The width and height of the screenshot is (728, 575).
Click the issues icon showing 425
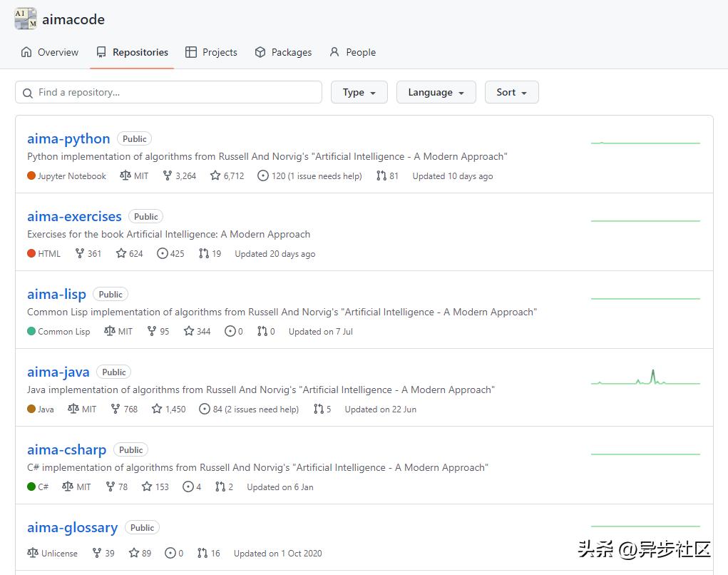pos(162,253)
